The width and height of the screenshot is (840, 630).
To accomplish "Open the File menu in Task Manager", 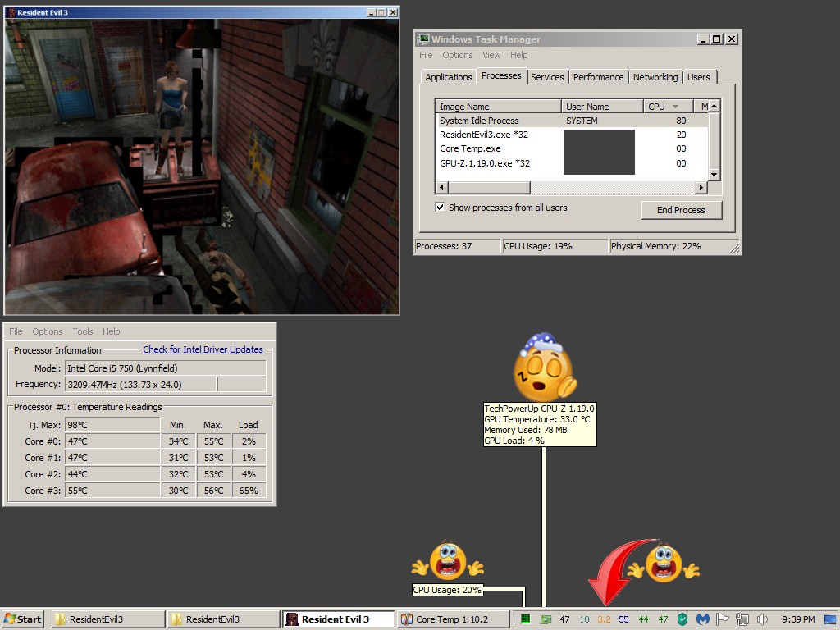I will [426, 55].
